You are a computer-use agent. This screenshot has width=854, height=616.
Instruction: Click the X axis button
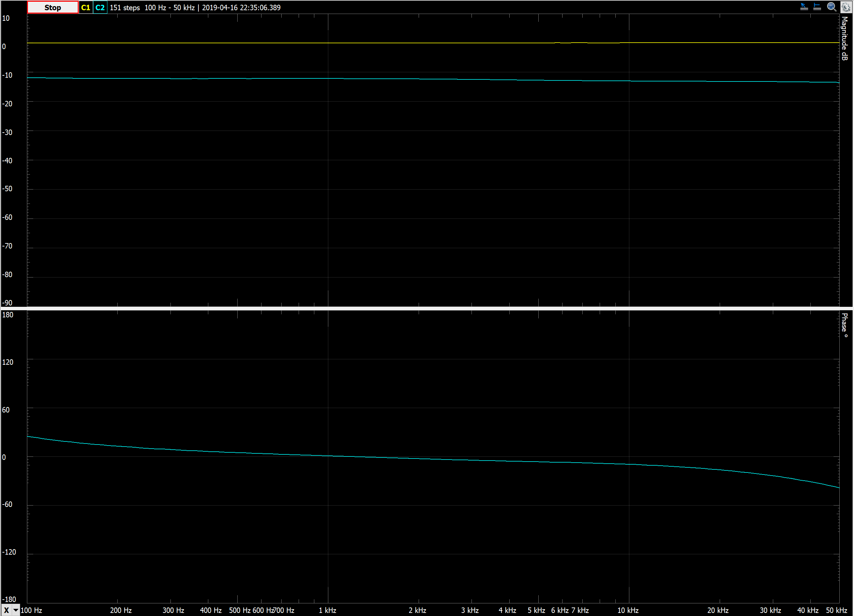pos(6,610)
